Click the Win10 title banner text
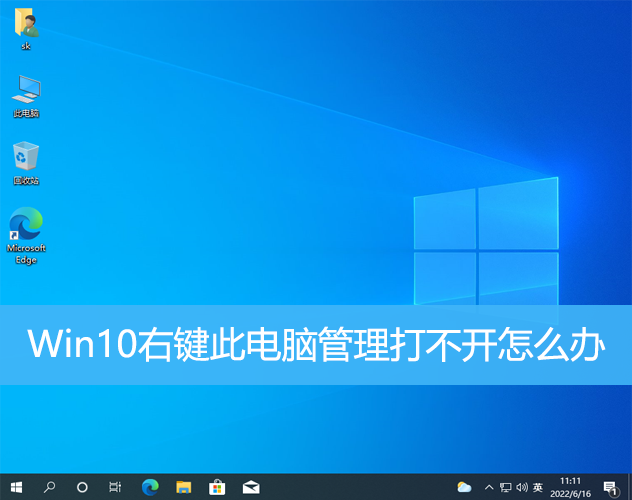 click(x=316, y=345)
